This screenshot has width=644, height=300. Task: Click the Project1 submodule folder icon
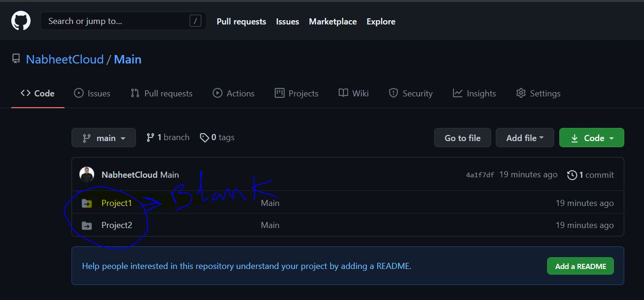coord(87,203)
